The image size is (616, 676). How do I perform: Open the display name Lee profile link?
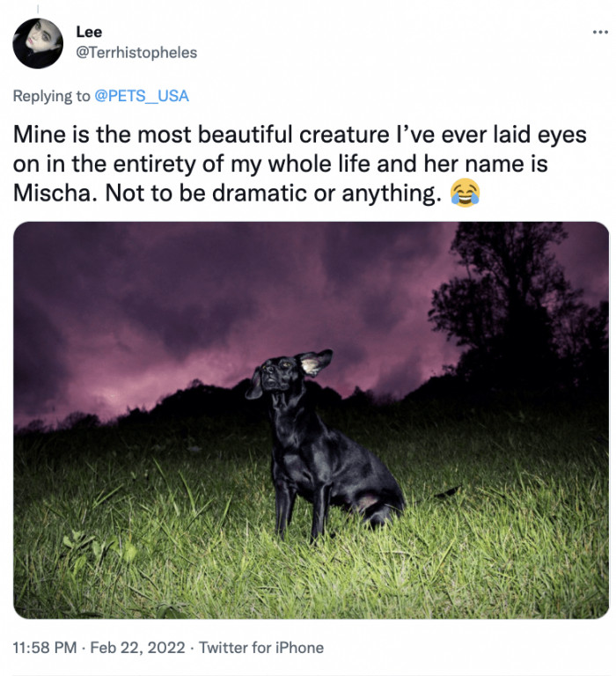(x=89, y=33)
